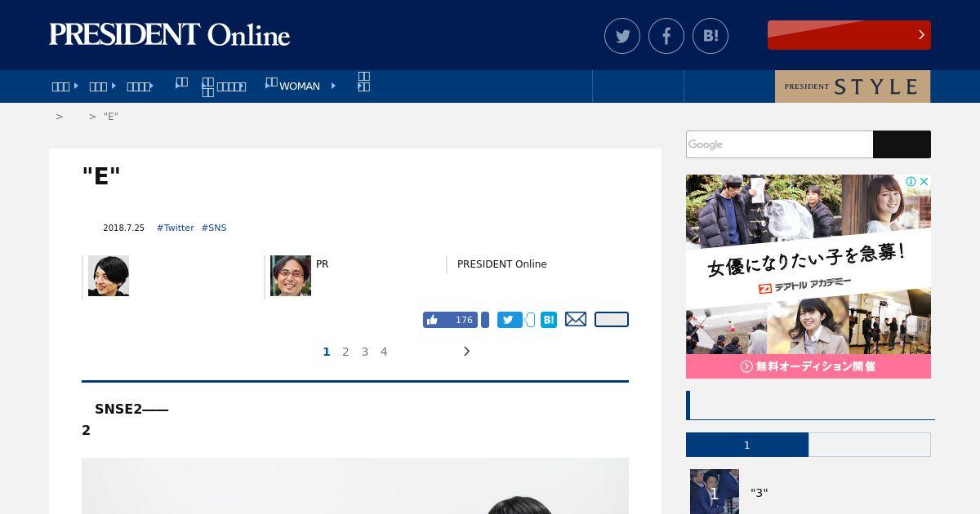Click the ad info icon

click(x=911, y=181)
